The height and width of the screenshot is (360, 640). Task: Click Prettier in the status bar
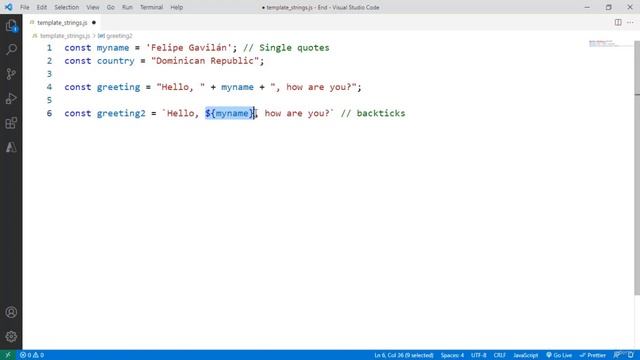coord(593,355)
